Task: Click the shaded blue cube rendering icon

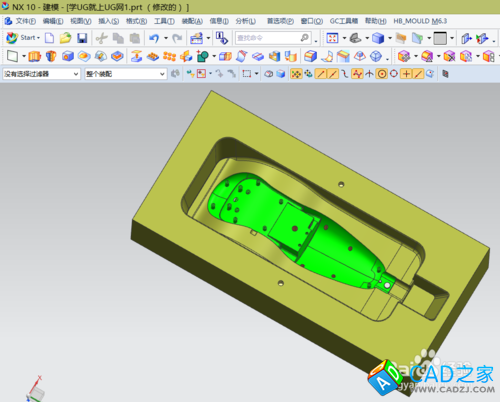Action: tap(378, 38)
